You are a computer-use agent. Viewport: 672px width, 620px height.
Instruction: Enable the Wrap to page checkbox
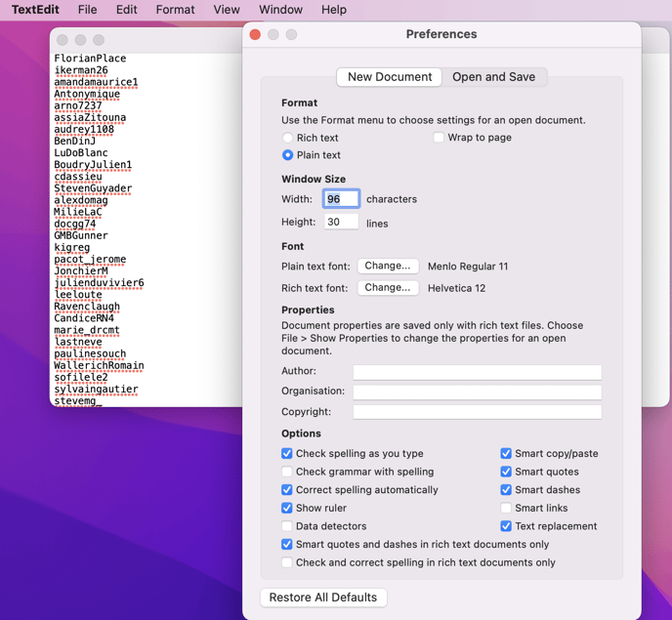438,138
